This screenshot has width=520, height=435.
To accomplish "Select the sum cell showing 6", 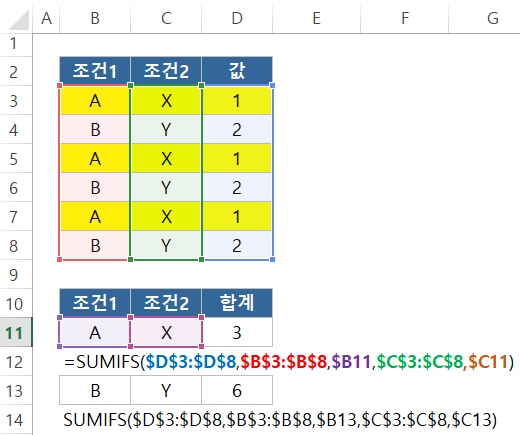I will [x=237, y=390].
